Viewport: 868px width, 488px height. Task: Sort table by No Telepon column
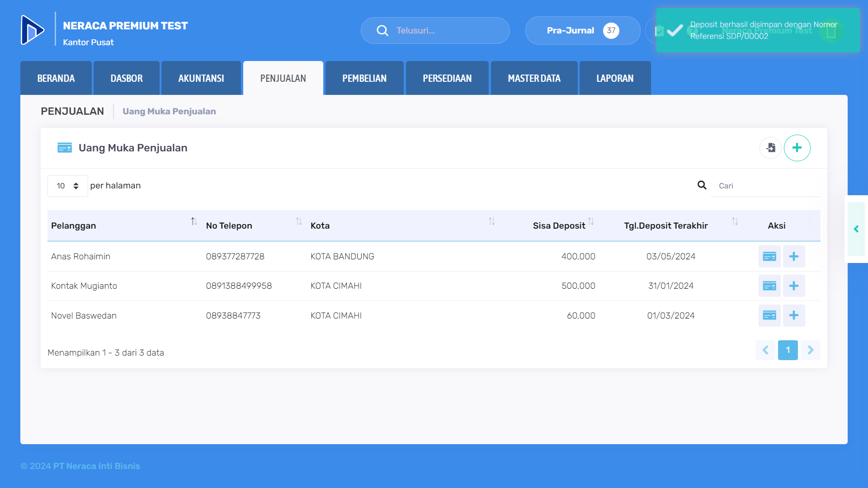tap(299, 221)
